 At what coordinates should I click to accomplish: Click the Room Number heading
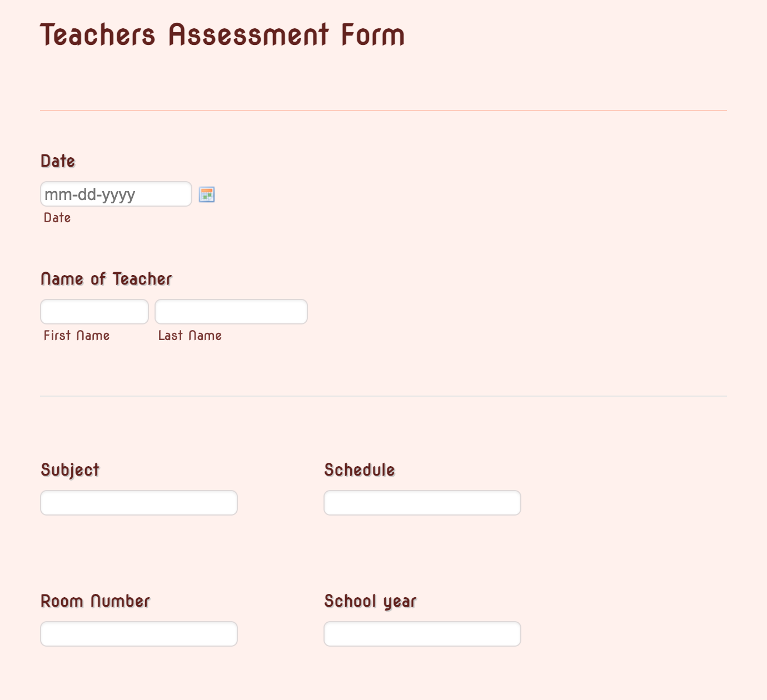click(95, 601)
